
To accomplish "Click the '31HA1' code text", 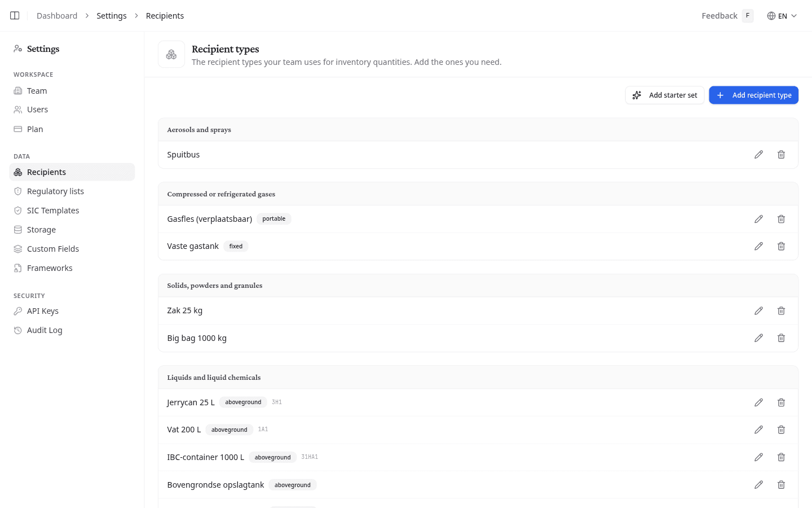I will (x=310, y=457).
